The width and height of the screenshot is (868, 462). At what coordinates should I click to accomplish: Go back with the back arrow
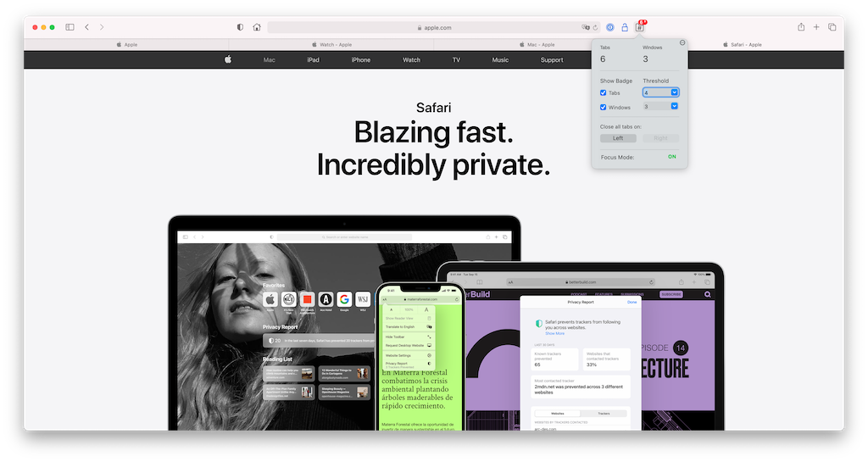coord(87,27)
